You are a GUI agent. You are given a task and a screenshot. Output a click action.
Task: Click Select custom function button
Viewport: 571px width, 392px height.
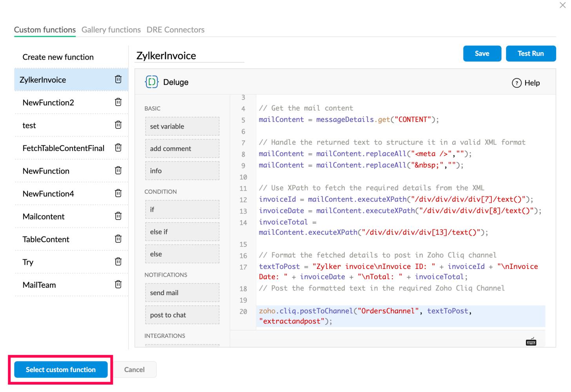tap(61, 370)
